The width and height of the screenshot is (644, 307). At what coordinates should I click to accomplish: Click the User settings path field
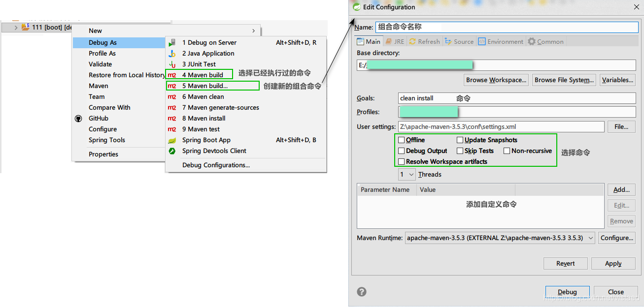coord(501,127)
